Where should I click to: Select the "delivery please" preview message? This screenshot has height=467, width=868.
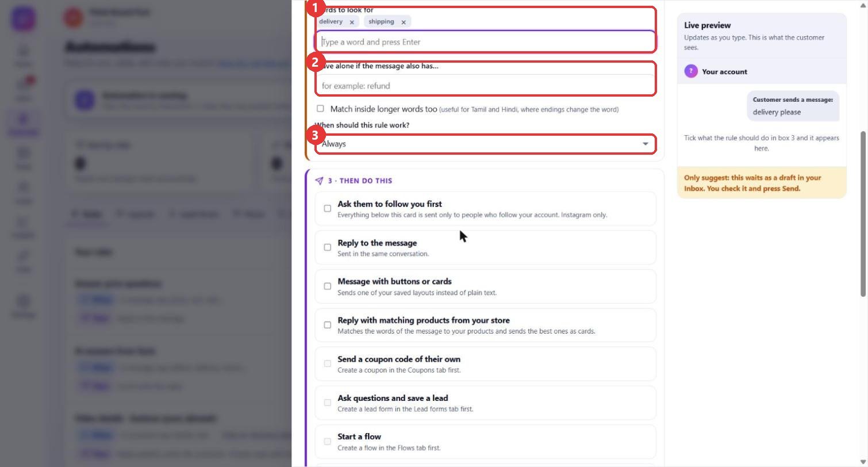tap(777, 112)
